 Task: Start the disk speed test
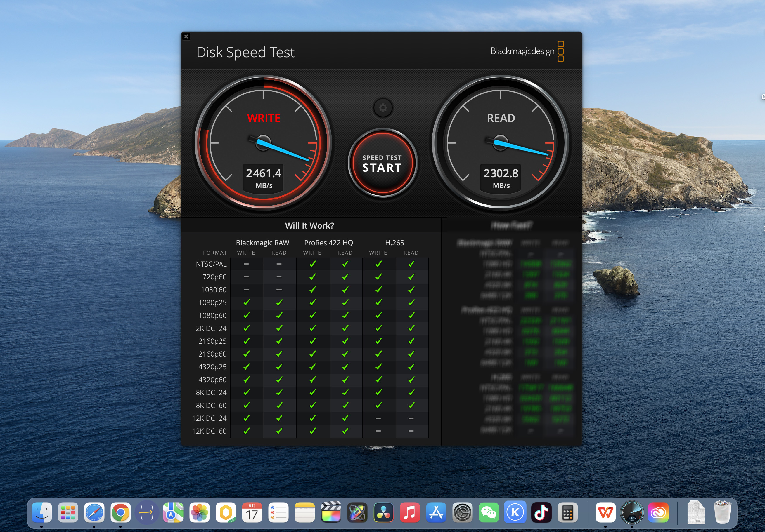click(382, 163)
